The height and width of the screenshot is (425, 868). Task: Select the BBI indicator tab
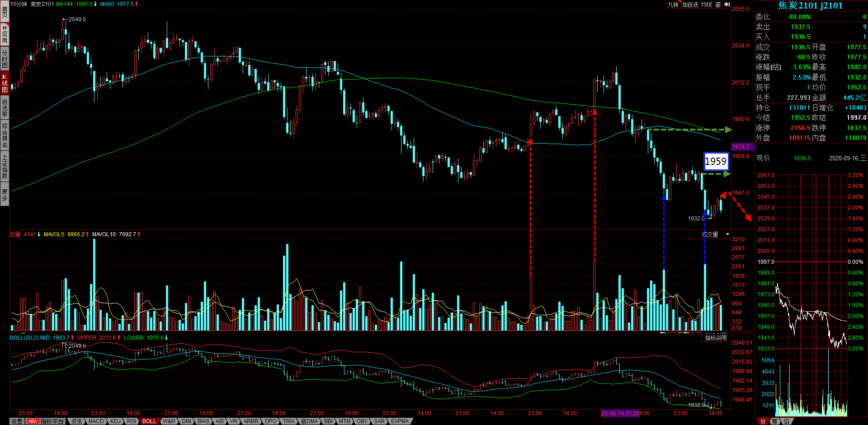(x=328, y=421)
